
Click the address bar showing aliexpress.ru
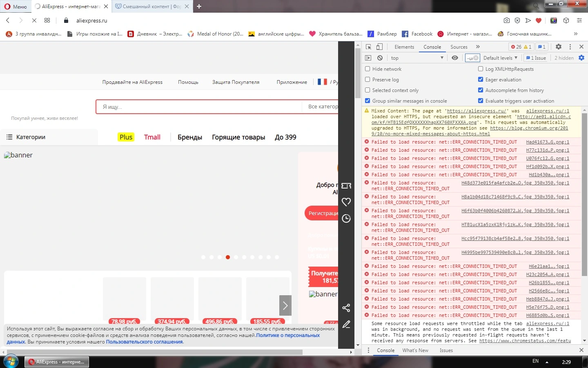(x=91, y=20)
